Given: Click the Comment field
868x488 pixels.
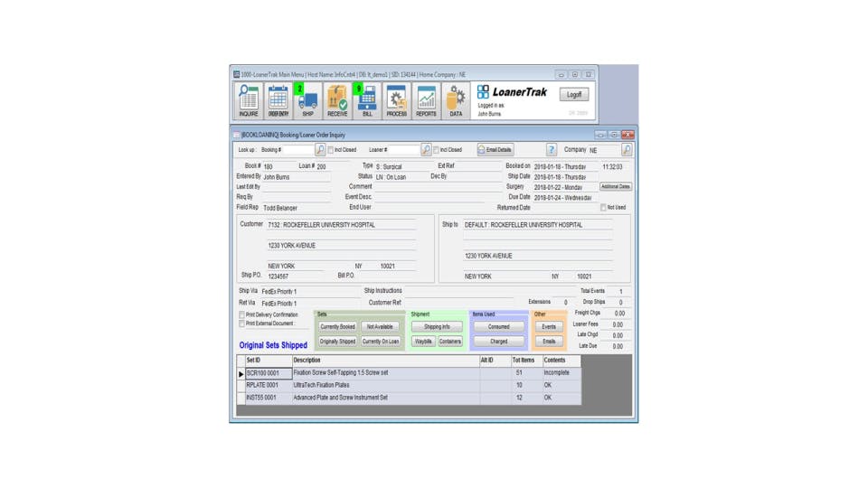Looking at the screenshot, I should [x=437, y=186].
